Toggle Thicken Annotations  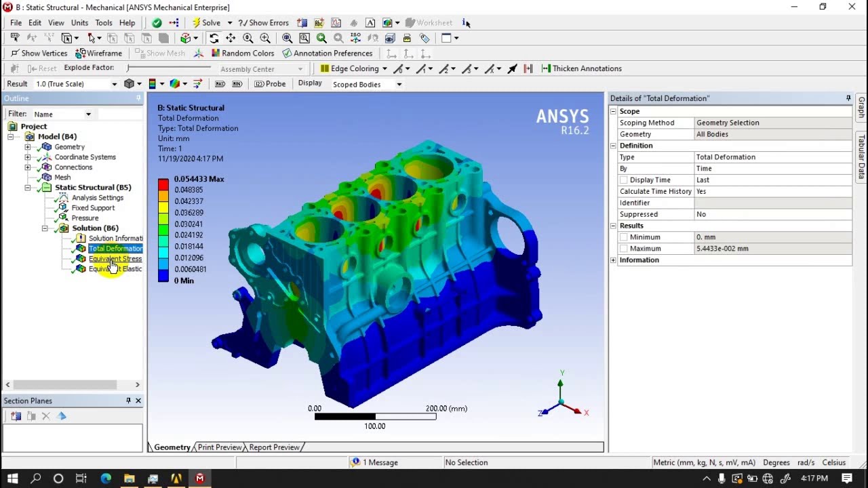(581, 68)
